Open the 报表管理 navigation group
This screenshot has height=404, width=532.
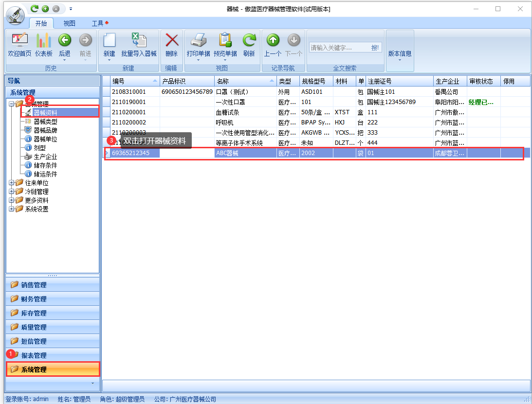tap(53, 355)
